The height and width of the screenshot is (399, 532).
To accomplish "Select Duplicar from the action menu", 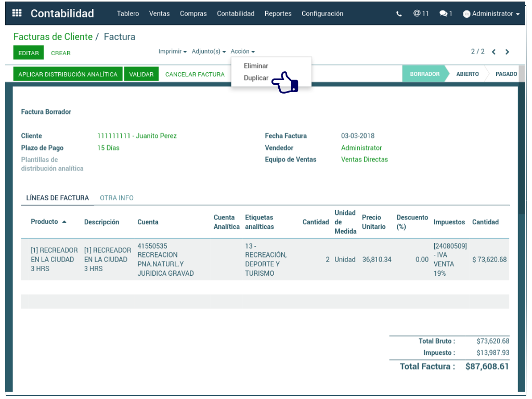I will point(256,78).
